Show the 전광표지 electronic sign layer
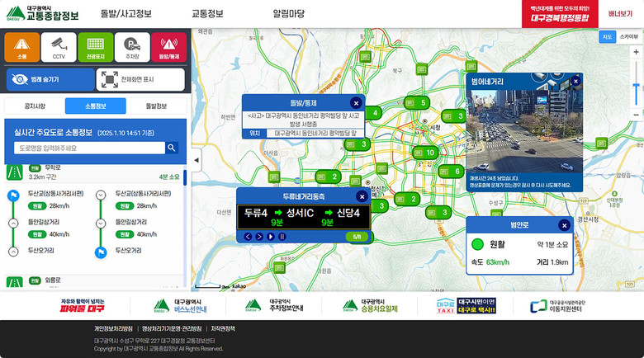 pos(95,47)
